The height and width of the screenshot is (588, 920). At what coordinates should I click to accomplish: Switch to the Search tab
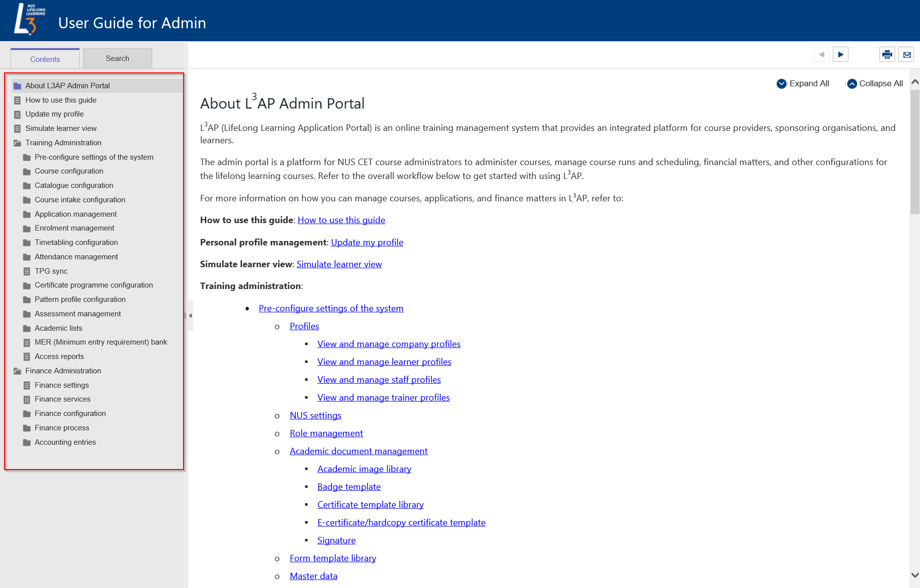click(118, 59)
